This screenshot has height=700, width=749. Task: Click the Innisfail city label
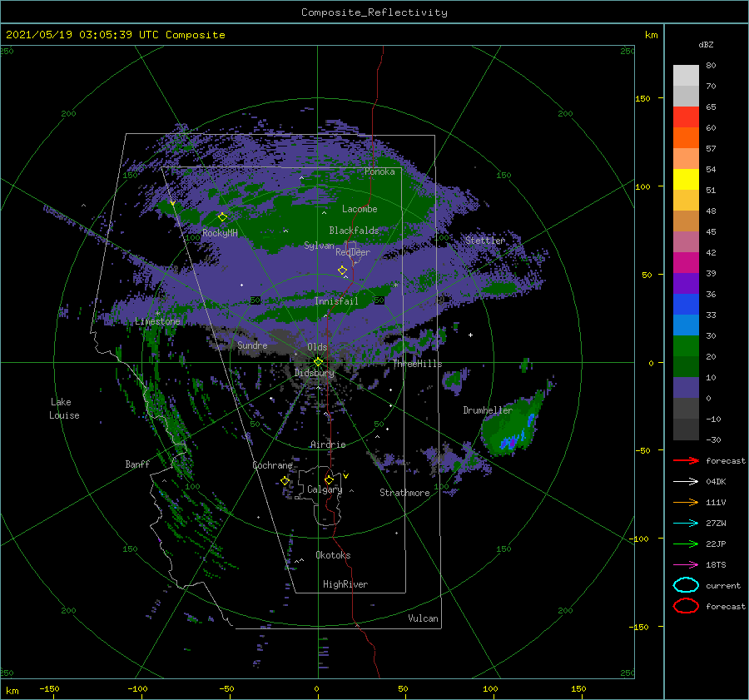336,301
